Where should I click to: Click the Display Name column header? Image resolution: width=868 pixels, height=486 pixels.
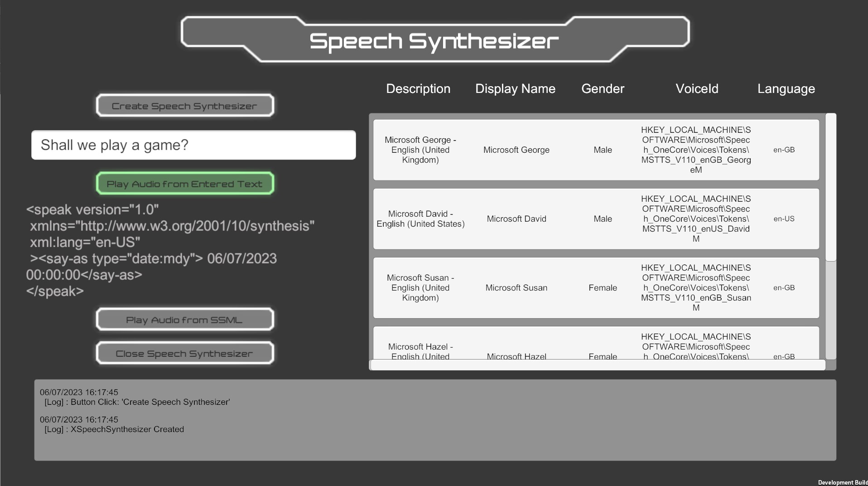515,89
